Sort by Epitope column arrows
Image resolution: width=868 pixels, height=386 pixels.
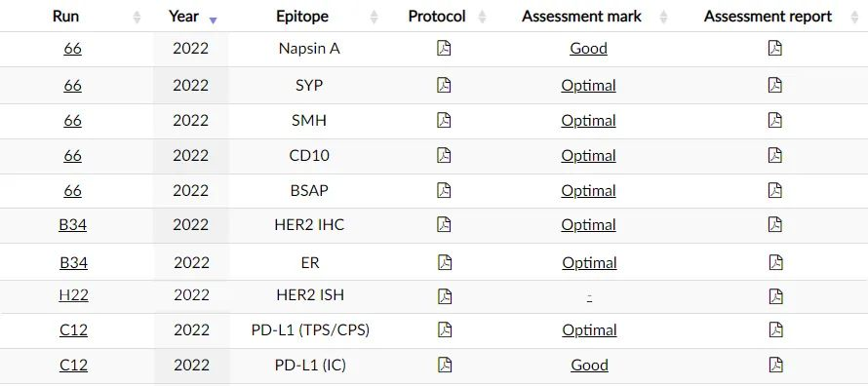(375, 18)
